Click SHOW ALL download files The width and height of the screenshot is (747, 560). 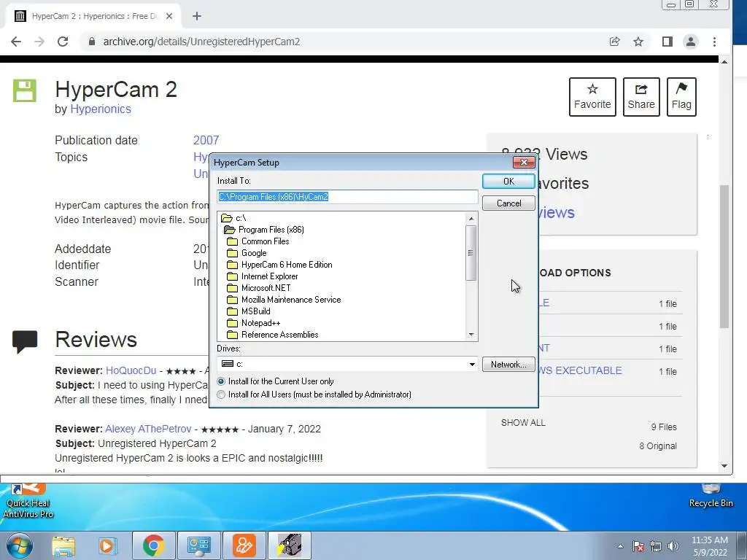click(x=523, y=423)
